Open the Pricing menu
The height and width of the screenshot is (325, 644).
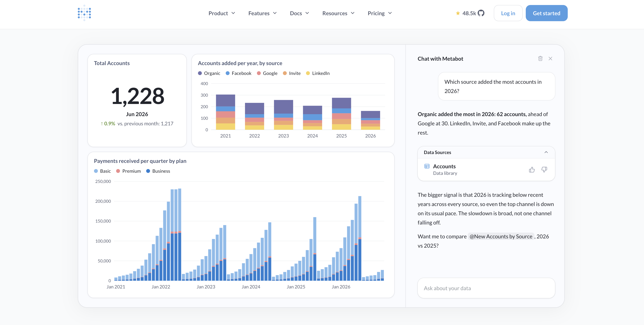(380, 13)
